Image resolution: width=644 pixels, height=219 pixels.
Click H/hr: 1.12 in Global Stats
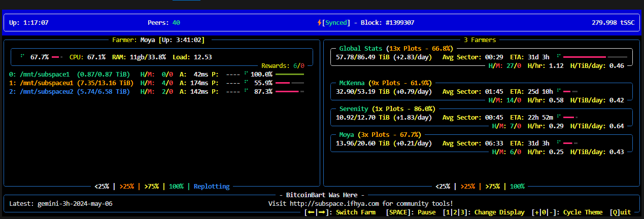point(546,65)
